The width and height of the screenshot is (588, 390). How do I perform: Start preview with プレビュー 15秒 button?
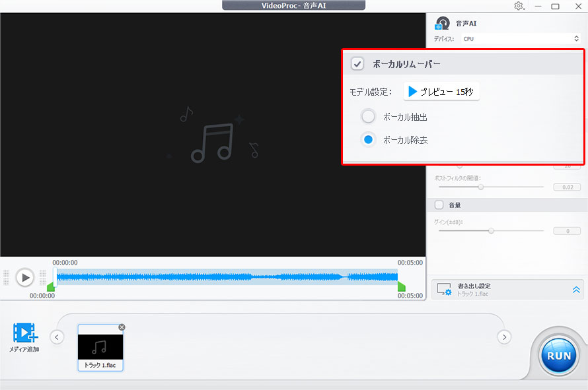pyautogui.click(x=441, y=91)
